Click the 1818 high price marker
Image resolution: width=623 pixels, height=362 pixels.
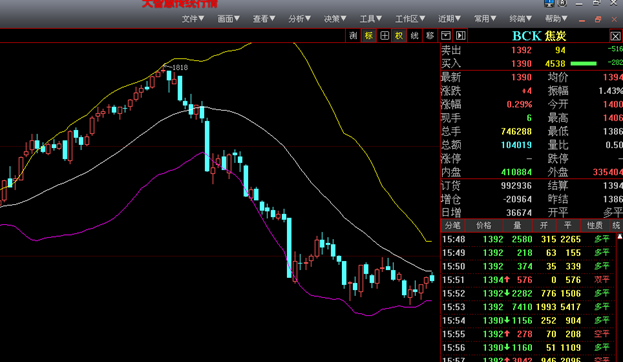tap(180, 68)
